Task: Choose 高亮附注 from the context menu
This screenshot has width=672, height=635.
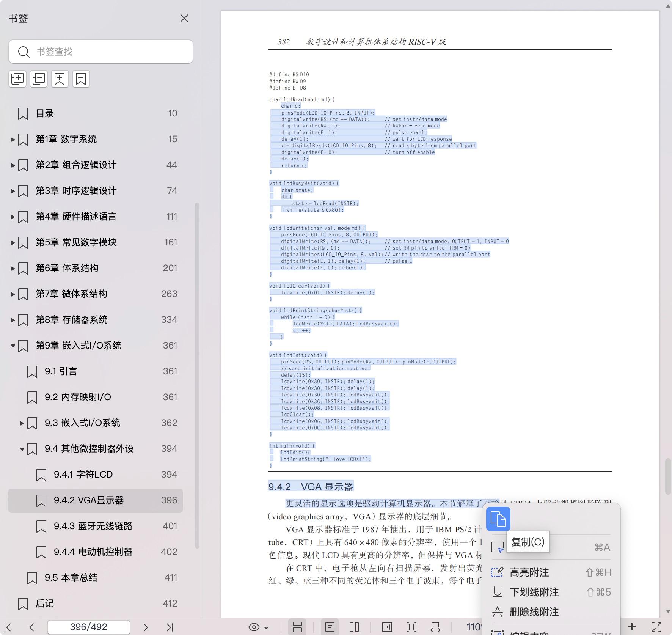Action: [529, 572]
